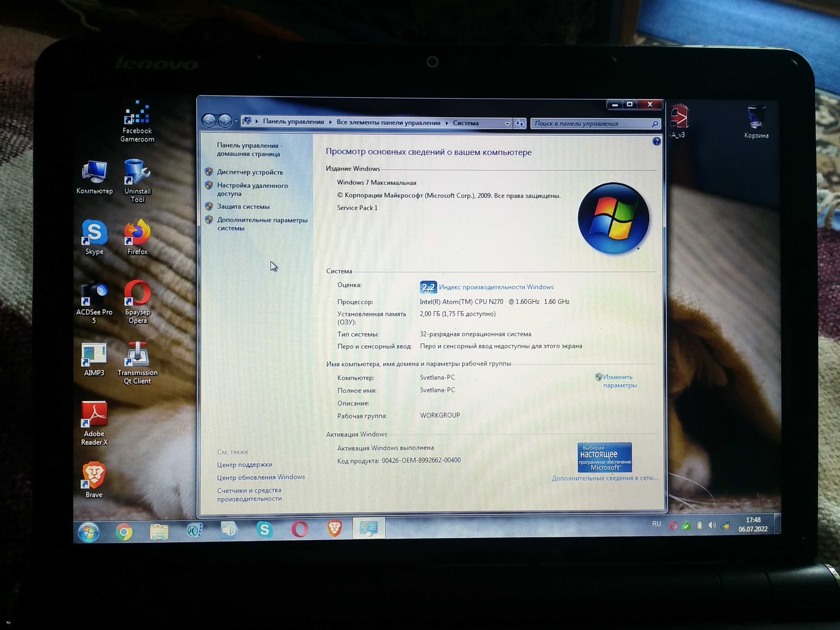Click the volume speaker tray icon
Image resolution: width=840 pixels, height=630 pixels.
[x=712, y=525]
